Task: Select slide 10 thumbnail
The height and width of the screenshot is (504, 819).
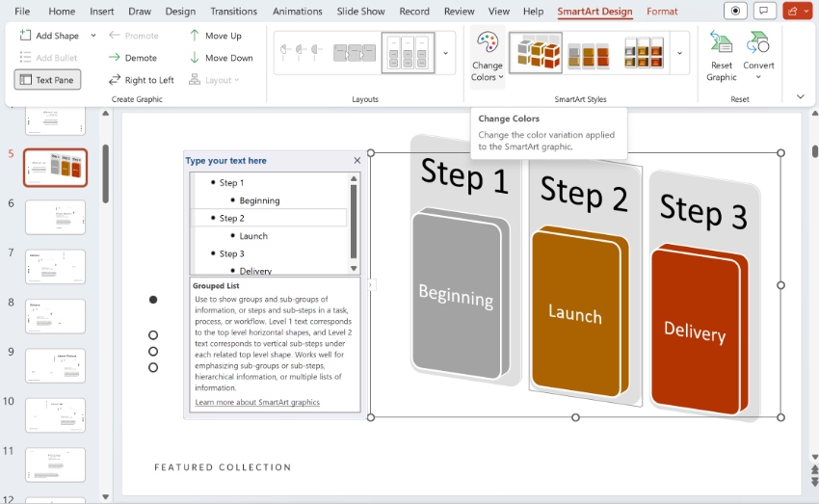Action: pos(55,415)
